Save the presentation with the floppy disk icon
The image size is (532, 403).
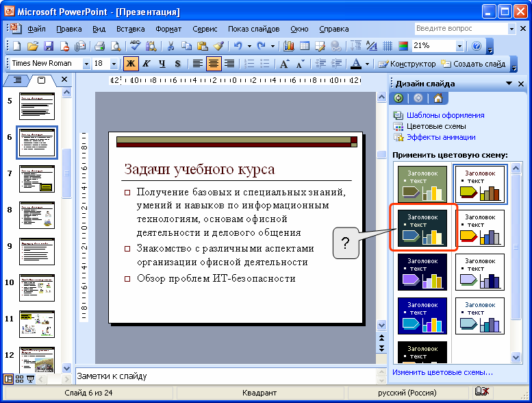[49, 46]
